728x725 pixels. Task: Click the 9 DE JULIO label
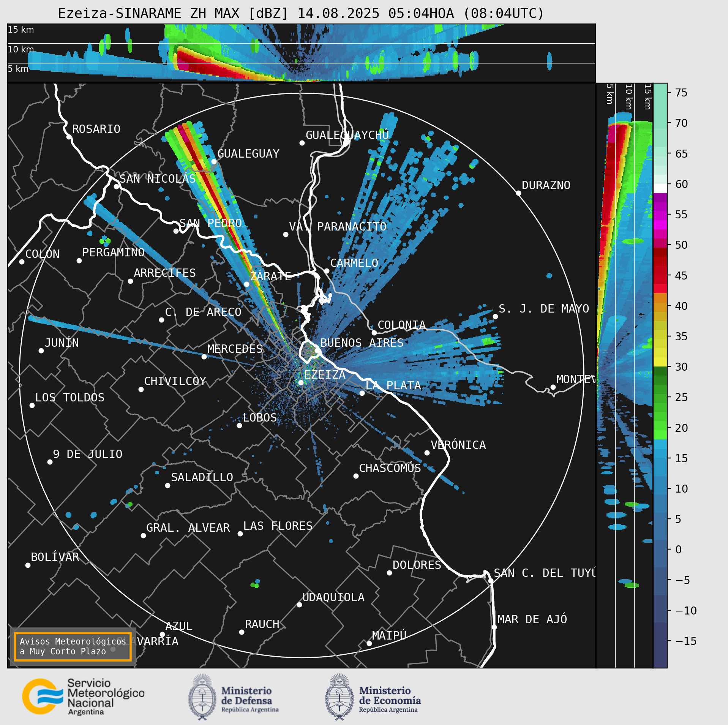[88, 454]
